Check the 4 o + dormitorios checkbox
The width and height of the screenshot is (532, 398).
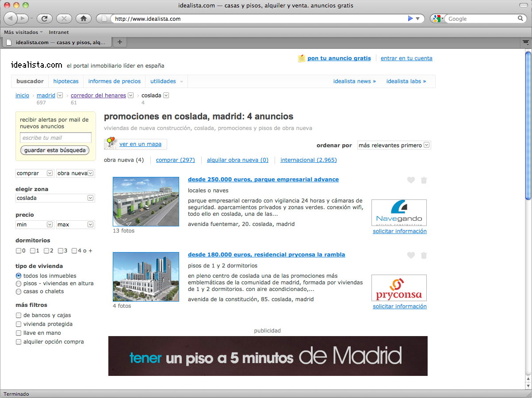74,251
